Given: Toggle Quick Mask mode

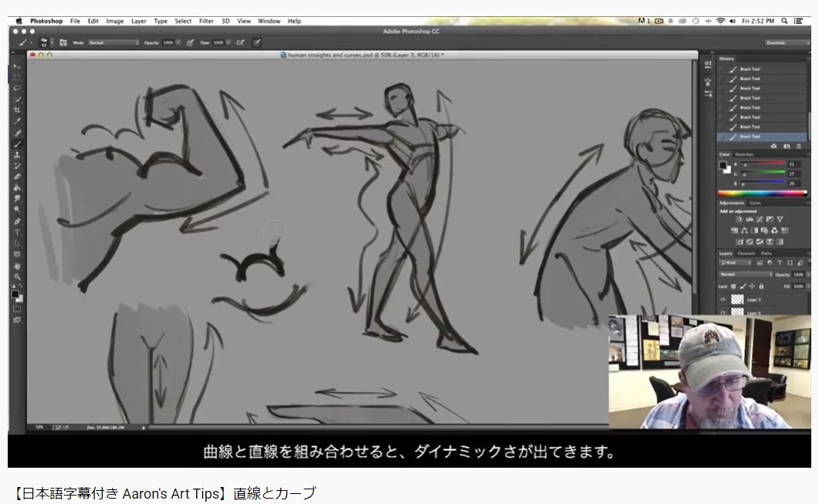Looking at the screenshot, I should [x=17, y=310].
